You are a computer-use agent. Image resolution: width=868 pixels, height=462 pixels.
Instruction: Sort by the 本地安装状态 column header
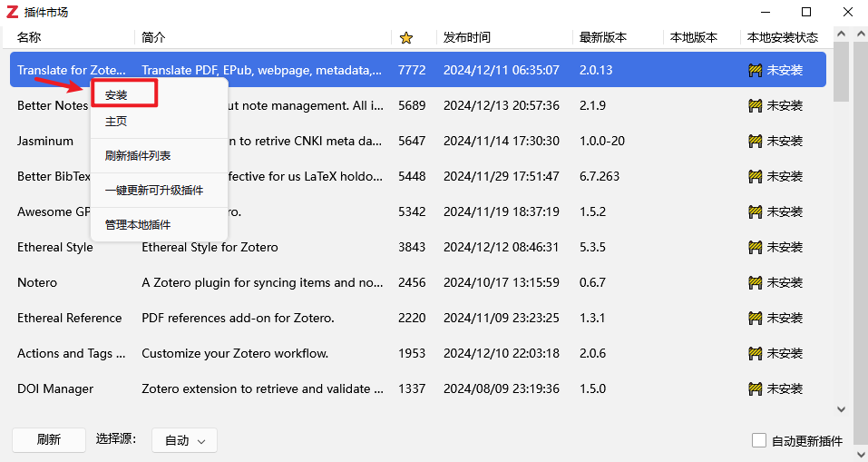point(782,37)
